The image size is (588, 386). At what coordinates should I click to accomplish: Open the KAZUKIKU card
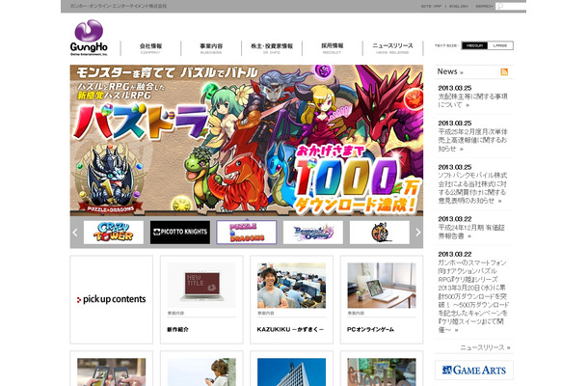click(291, 300)
